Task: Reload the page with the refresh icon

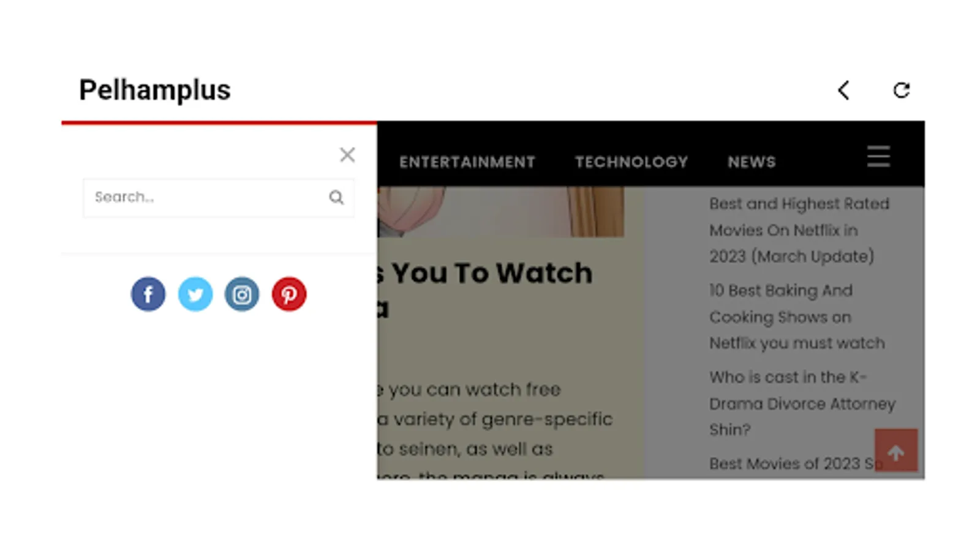Action: click(x=901, y=91)
